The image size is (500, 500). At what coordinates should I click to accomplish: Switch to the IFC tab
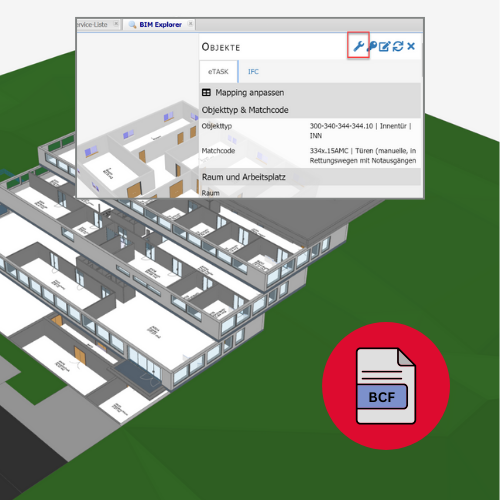coord(253,72)
